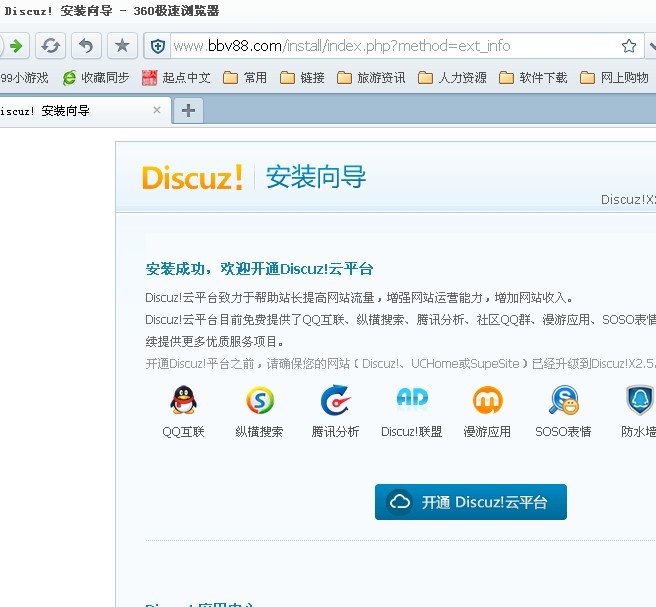Click the 纵横搜索 icon
656x607 pixels.
point(260,400)
